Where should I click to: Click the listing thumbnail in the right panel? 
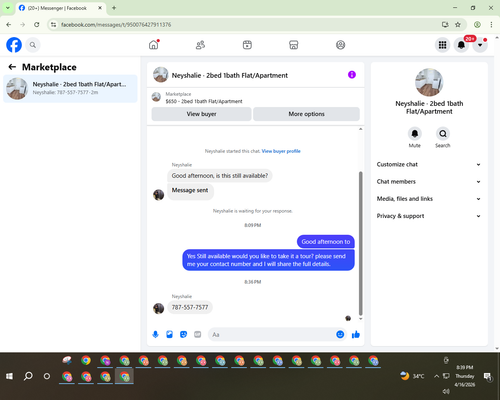pos(429,82)
